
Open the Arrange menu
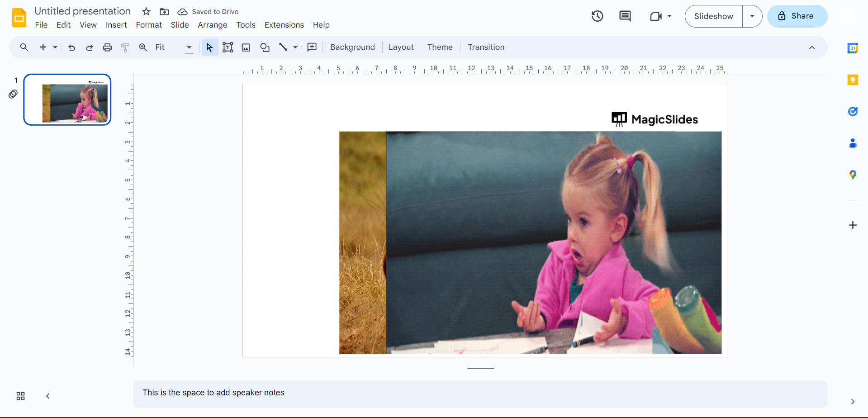(x=212, y=25)
